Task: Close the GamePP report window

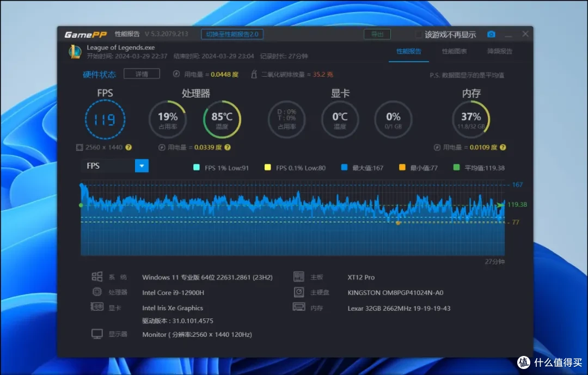Action: click(x=525, y=34)
